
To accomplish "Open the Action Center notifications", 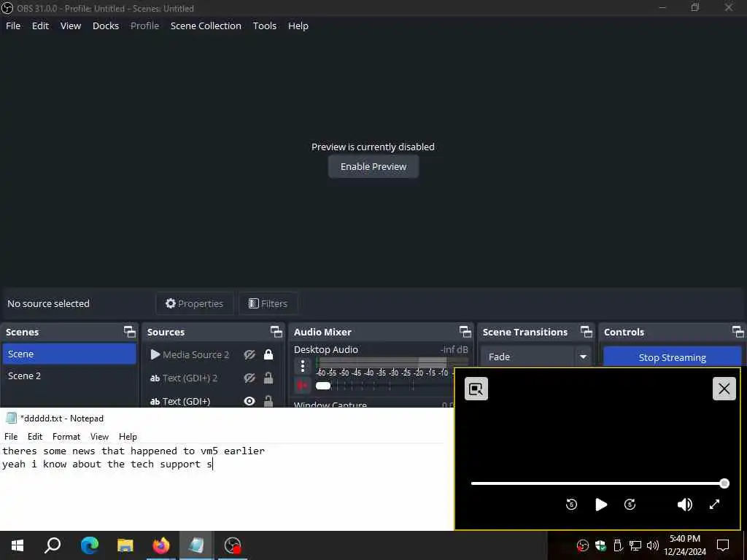I will [x=723, y=545].
